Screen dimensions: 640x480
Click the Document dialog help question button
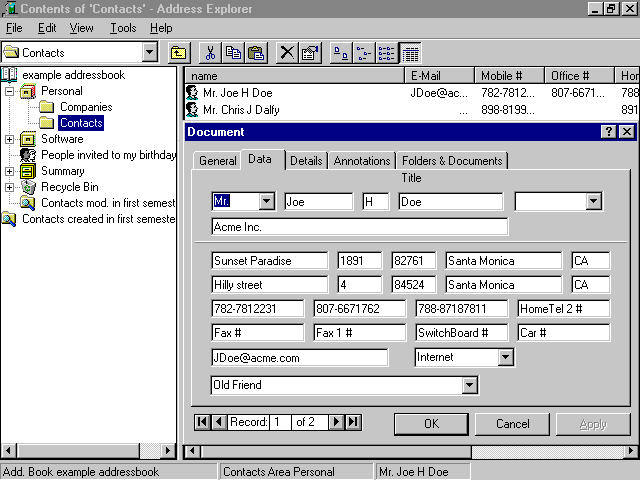609,132
